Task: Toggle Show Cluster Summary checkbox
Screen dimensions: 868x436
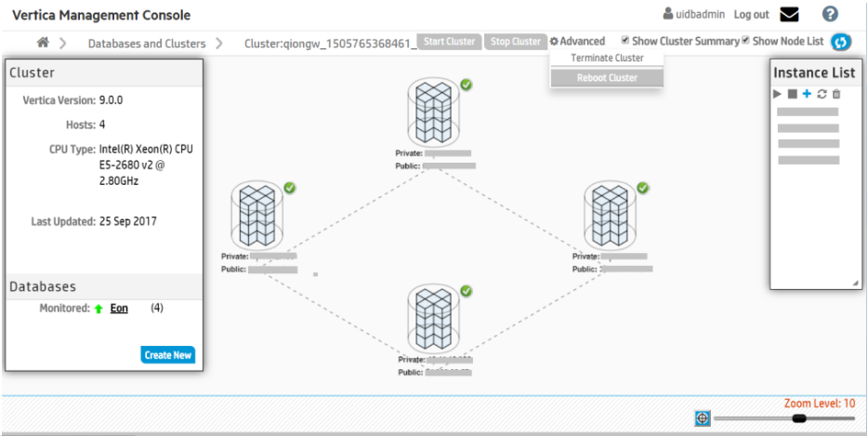Action: pyautogui.click(x=625, y=41)
